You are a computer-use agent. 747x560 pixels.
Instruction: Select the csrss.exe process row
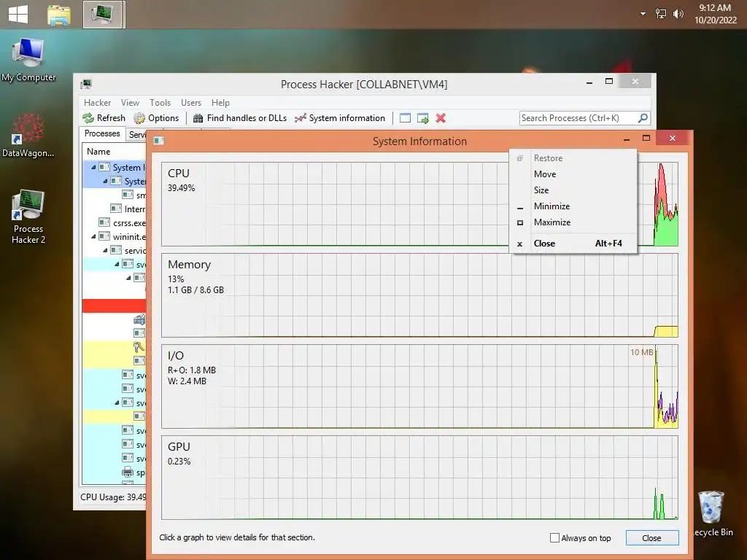pyautogui.click(x=115, y=223)
